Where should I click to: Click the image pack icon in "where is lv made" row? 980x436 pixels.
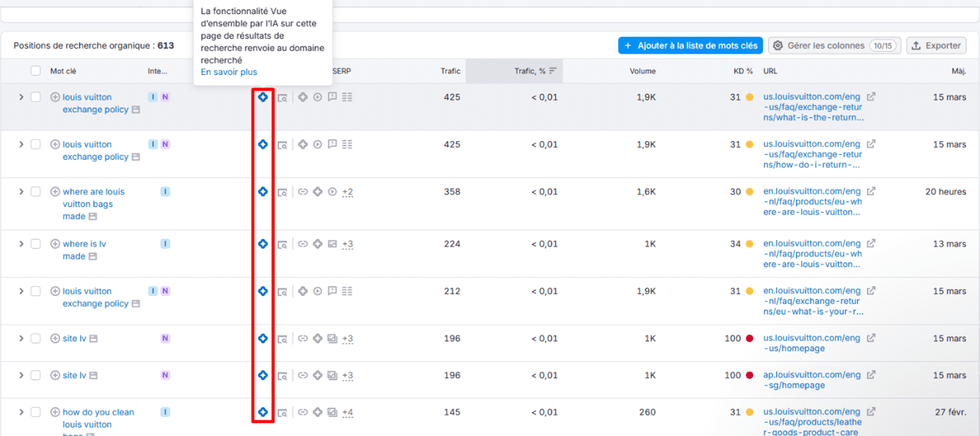332,244
